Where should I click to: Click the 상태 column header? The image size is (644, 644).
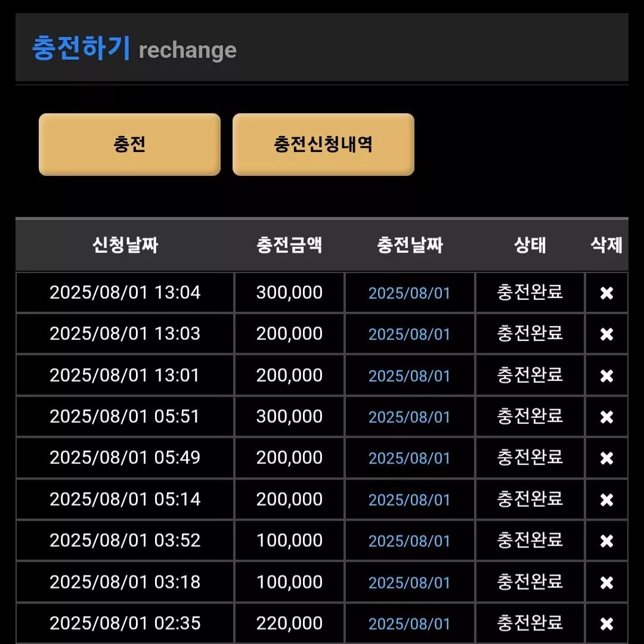pyautogui.click(x=530, y=245)
